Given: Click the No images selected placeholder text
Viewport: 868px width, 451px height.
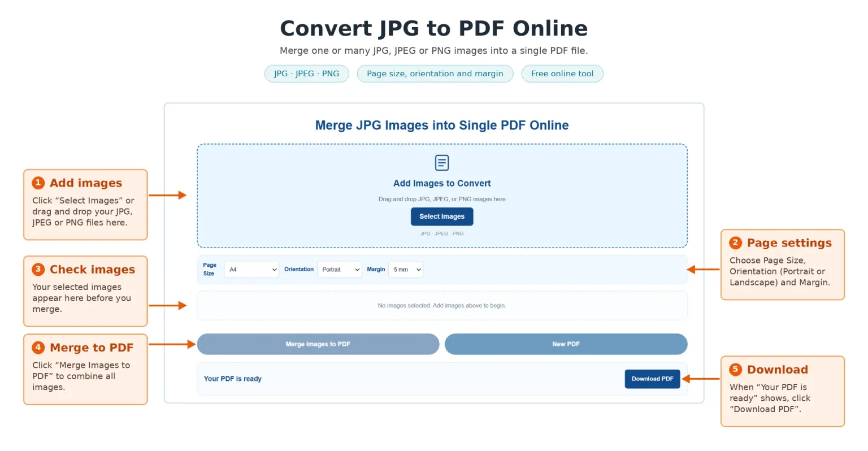Looking at the screenshot, I should (x=442, y=306).
